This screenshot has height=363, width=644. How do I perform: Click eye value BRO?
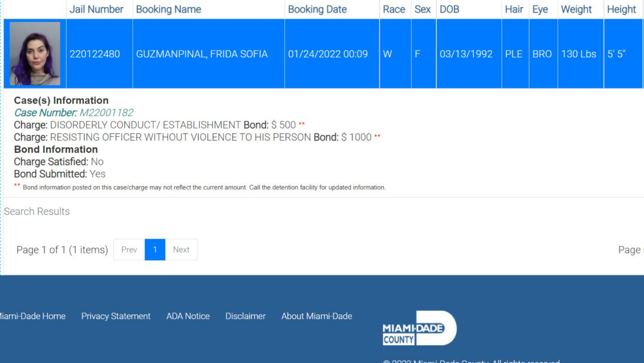[x=542, y=54]
